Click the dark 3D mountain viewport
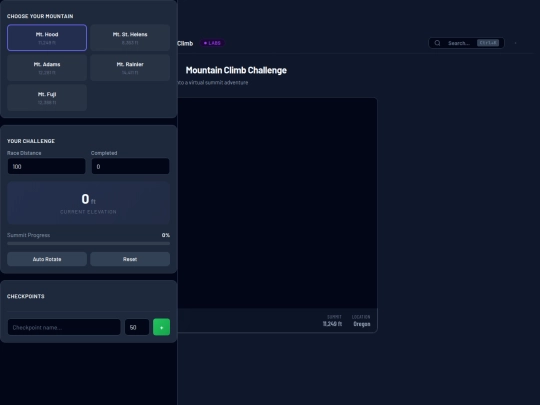The height and width of the screenshot is (405, 540). [x=277, y=203]
